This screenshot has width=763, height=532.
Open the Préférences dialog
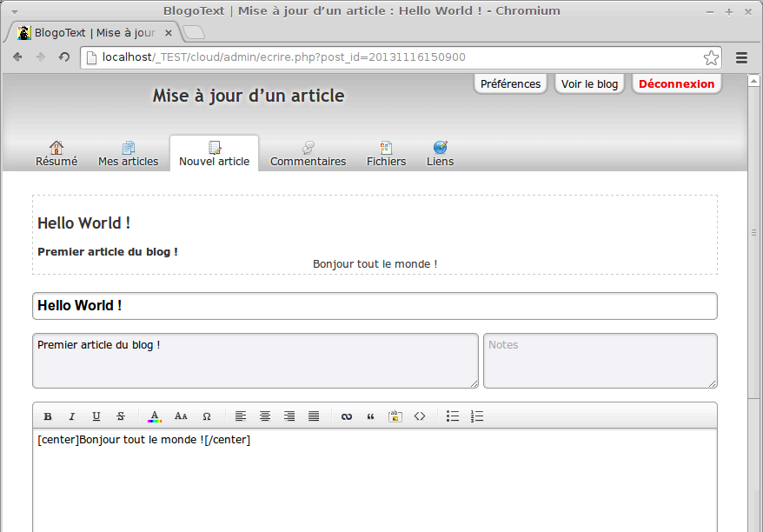pyautogui.click(x=510, y=83)
